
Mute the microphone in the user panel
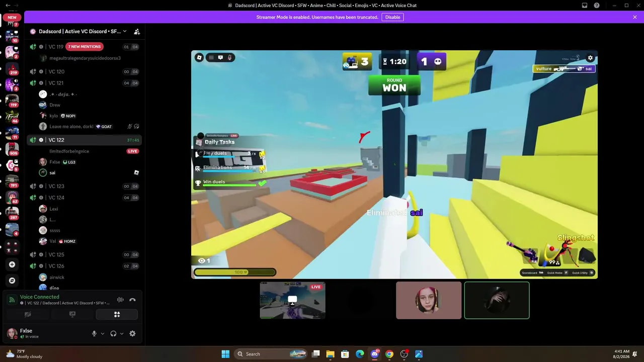tap(94, 333)
